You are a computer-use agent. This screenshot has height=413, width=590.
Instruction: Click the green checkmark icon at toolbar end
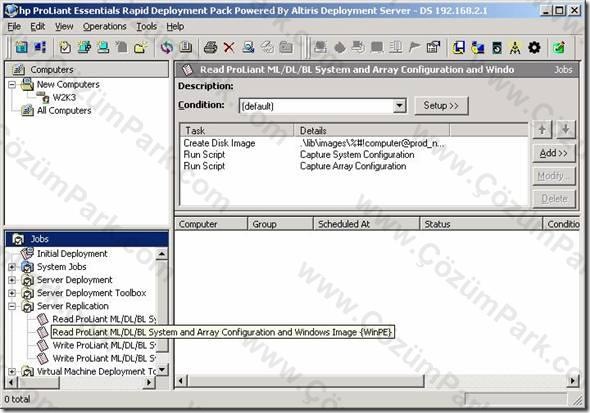pyautogui.click(x=559, y=48)
